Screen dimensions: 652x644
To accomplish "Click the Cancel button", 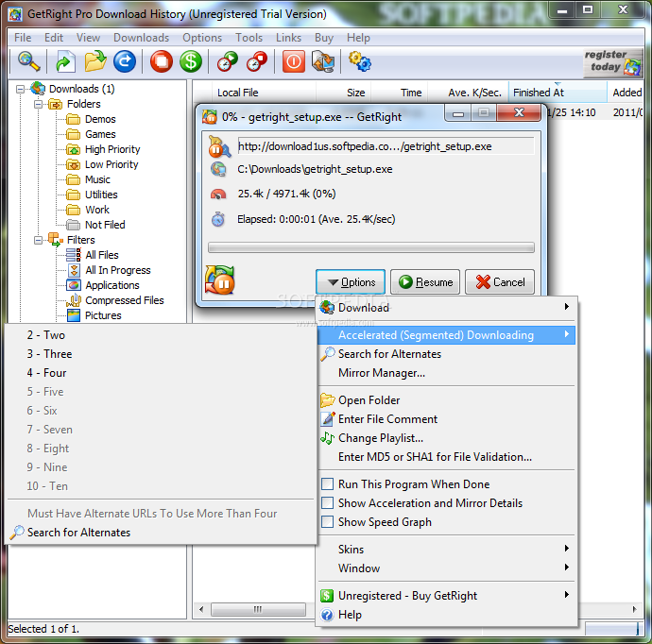I will (500, 282).
